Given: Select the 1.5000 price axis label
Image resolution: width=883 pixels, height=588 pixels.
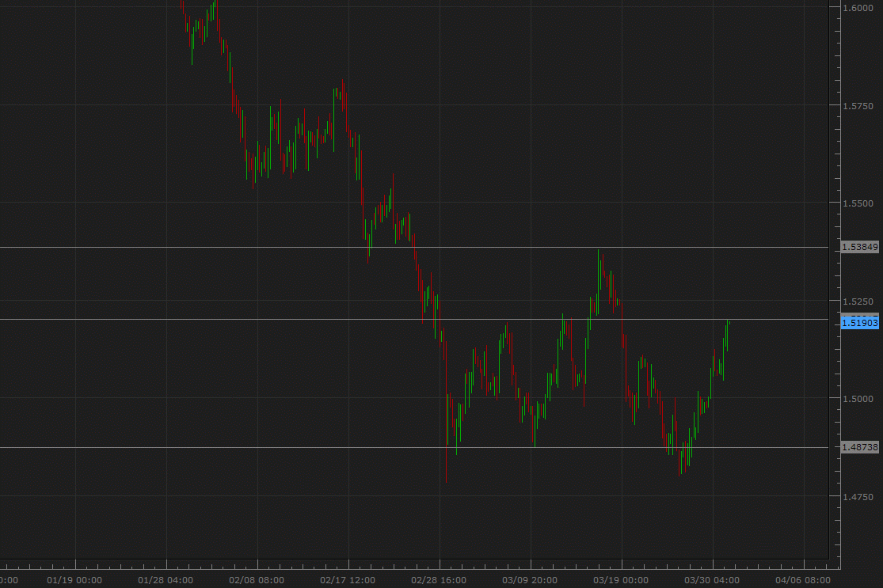Looking at the screenshot, I should (858, 400).
